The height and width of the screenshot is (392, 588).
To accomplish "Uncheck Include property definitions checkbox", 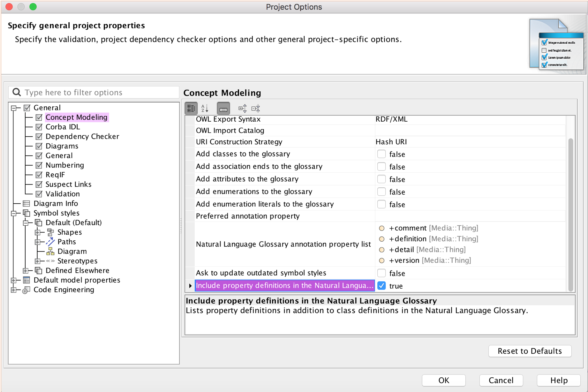I will point(381,286).
